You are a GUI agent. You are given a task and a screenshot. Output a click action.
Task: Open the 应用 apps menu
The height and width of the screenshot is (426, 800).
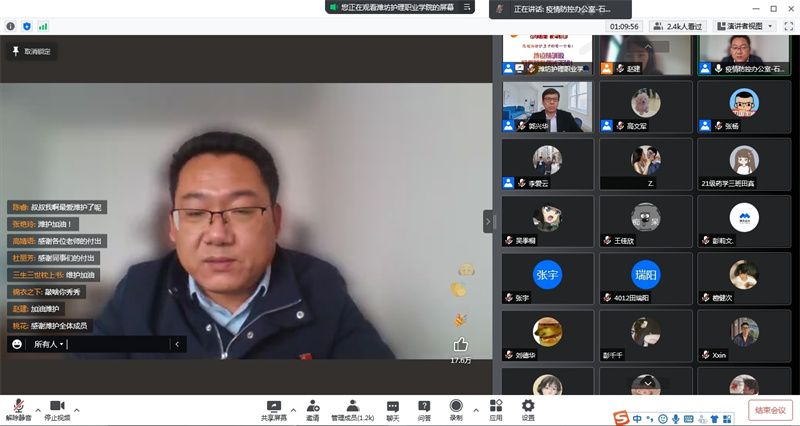pyautogui.click(x=496, y=410)
